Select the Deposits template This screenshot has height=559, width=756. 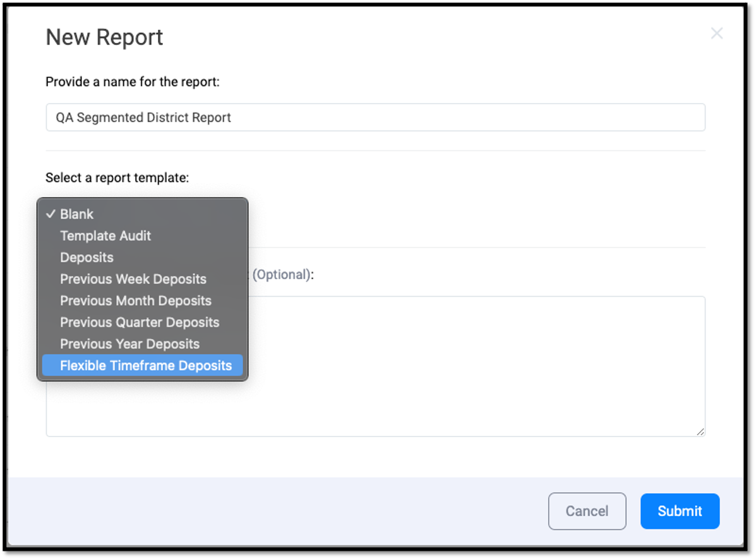[x=87, y=257]
